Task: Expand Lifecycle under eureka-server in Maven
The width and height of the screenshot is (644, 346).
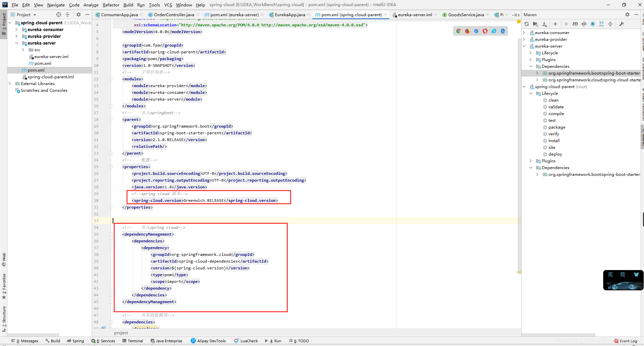Action: click(x=531, y=53)
